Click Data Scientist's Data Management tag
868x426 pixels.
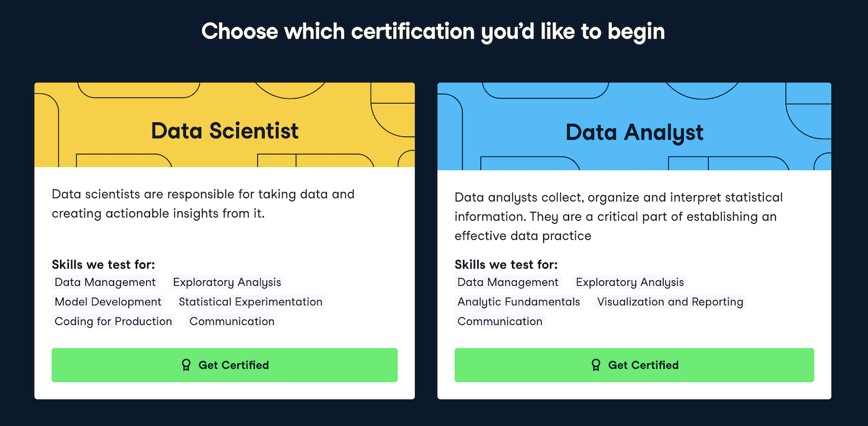105,282
